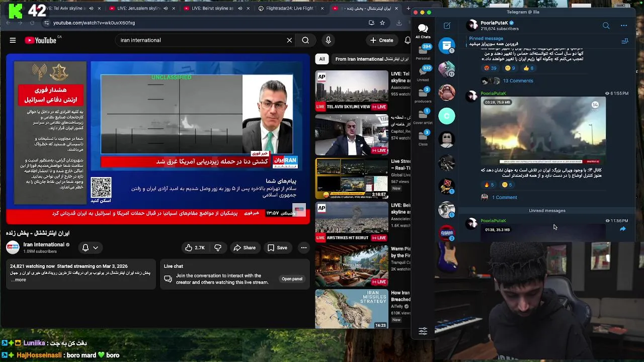This screenshot has height=362, width=644.
Task: Open Telegram channel more options ellipsis
Action: (x=624, y=26)
